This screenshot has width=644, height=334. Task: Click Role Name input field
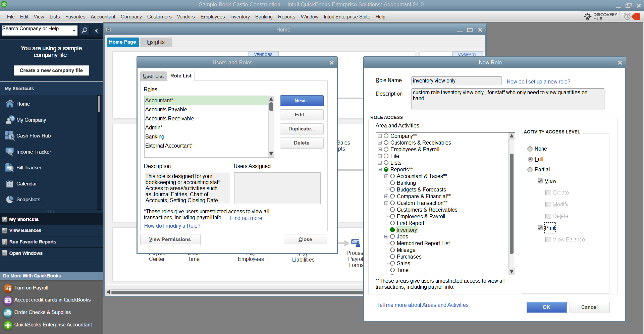pos(456,81)
